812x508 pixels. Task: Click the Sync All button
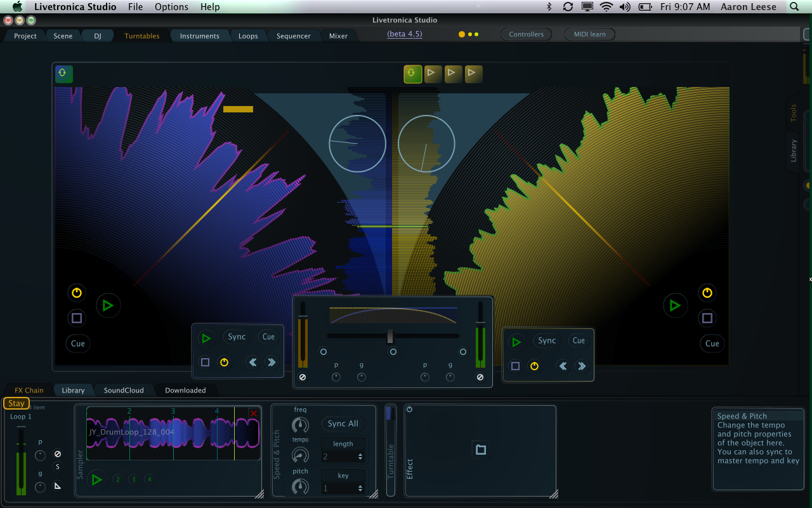[343, 424]
